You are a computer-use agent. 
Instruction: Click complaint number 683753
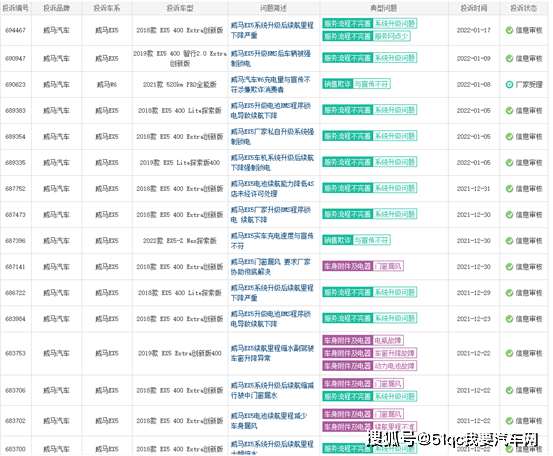point(16,353)
